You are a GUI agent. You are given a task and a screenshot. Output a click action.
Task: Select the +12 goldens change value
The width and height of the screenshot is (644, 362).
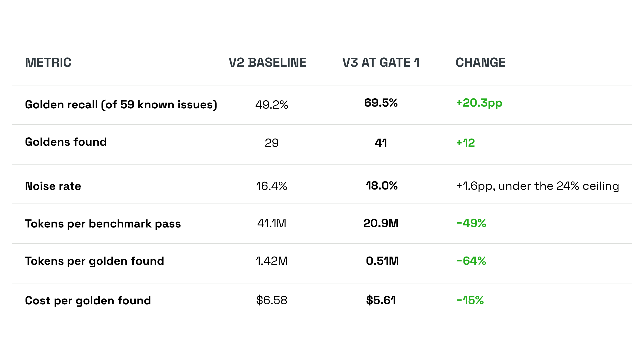[465, 143]
